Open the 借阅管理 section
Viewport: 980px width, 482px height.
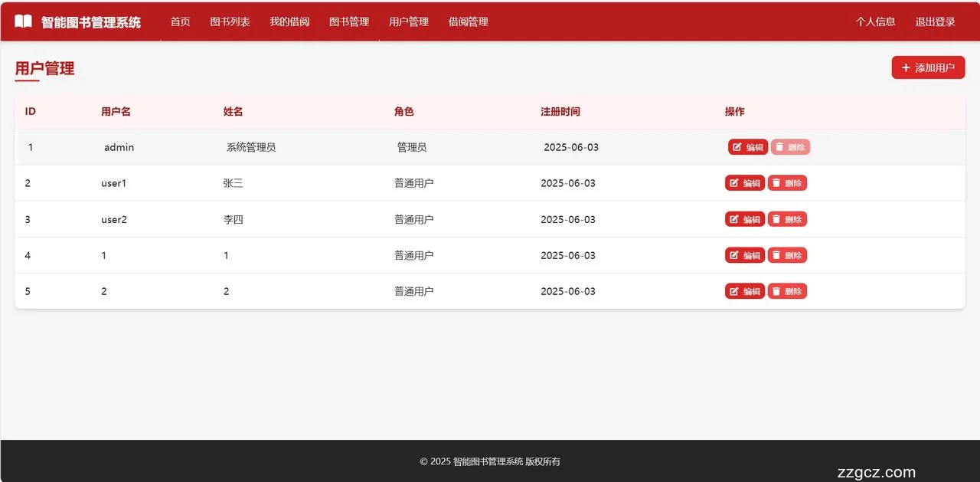pyautogui.click(x=468, y=21)
